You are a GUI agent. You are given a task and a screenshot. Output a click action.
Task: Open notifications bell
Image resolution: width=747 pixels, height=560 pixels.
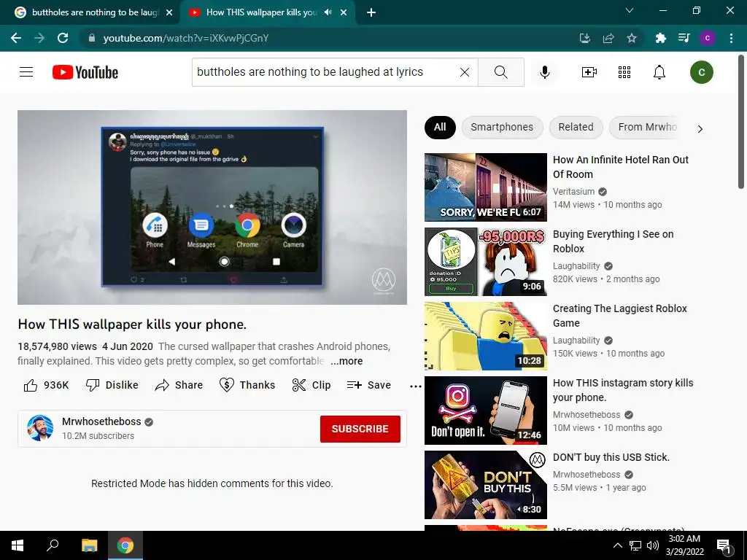pos(659,72)
